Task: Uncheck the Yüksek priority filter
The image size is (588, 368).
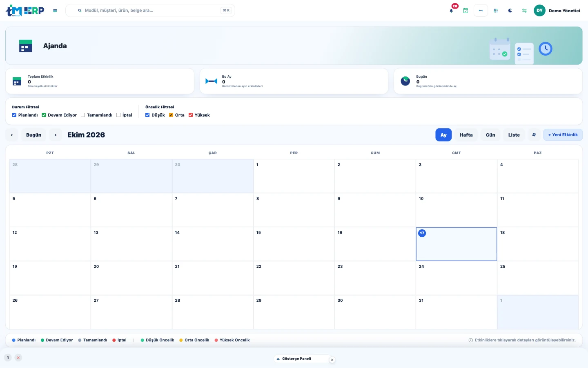Action: [x=191, y=115]
